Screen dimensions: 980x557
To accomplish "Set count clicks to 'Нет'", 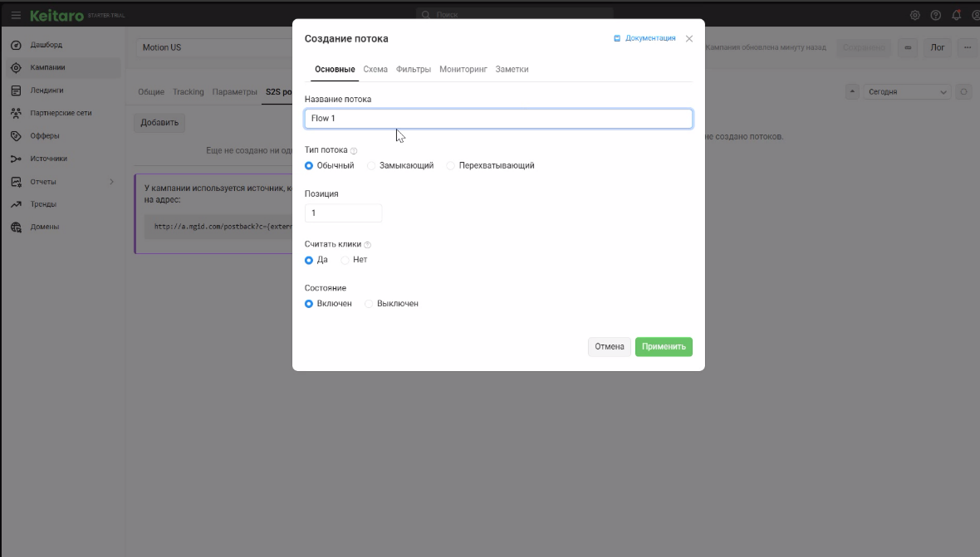I will pos(345,260).
